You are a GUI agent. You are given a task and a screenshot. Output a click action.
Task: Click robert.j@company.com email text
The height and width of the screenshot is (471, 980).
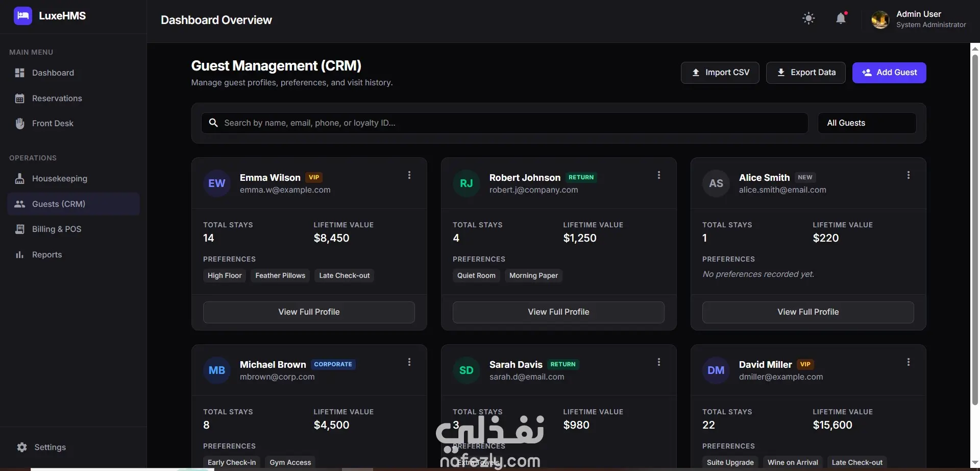[534, 190]
